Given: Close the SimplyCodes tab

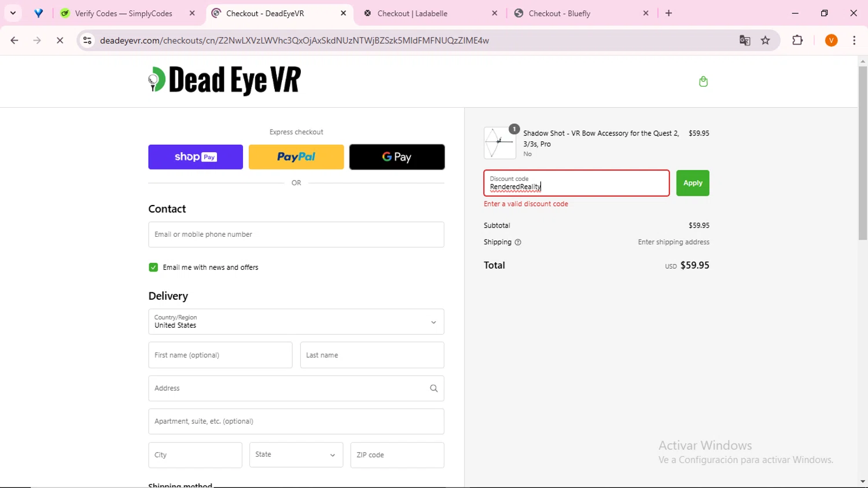Looking at the screenshot, I should [x=192, y=13].
